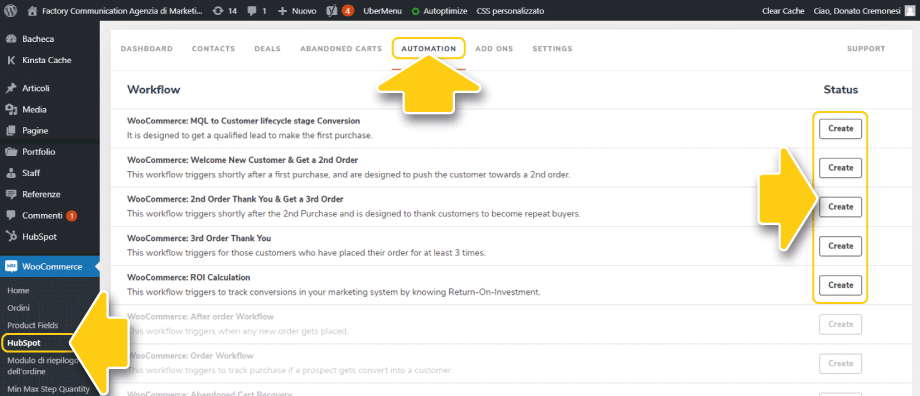Screen dimensions: 920x396
Task: Switch to the Add Ons tab
Action: pos(494,49)
